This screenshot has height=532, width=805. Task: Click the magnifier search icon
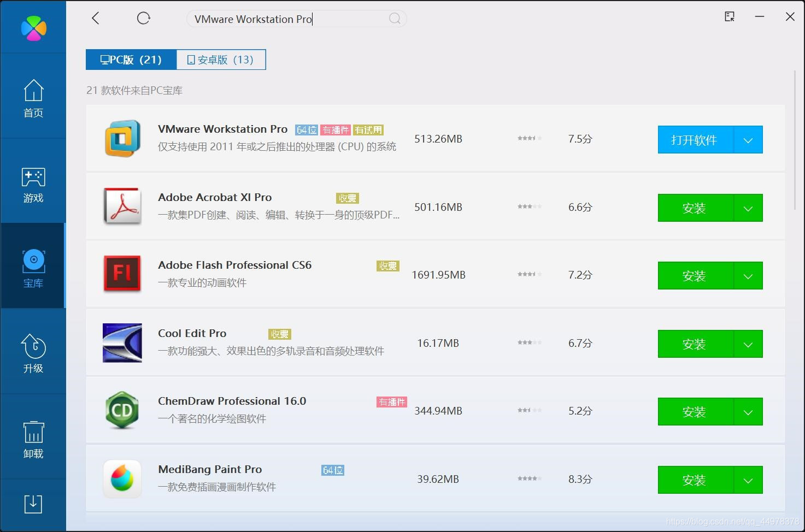pos(395,19)
